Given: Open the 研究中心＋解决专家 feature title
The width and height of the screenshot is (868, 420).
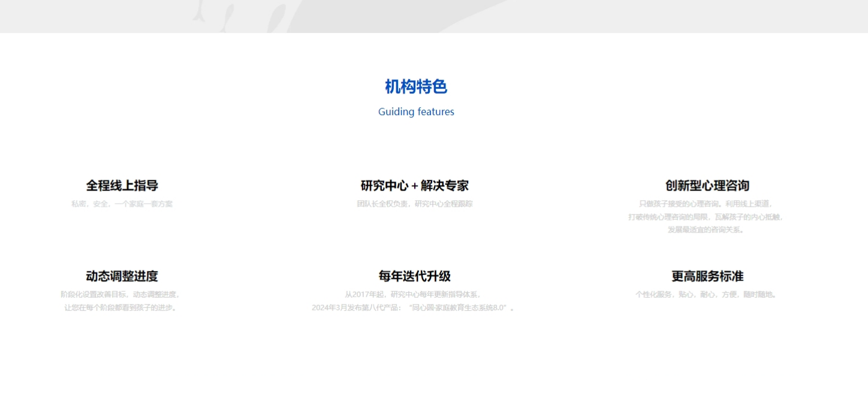Looking at the screenshot, I should [414, 186].
